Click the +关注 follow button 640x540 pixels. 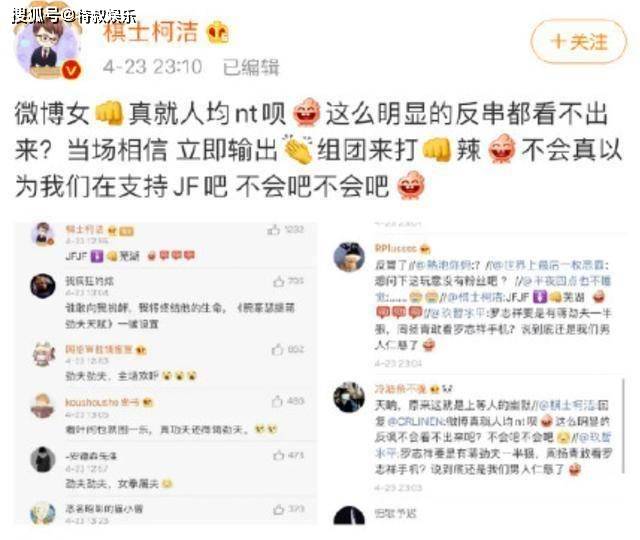(x=578, y=42)
